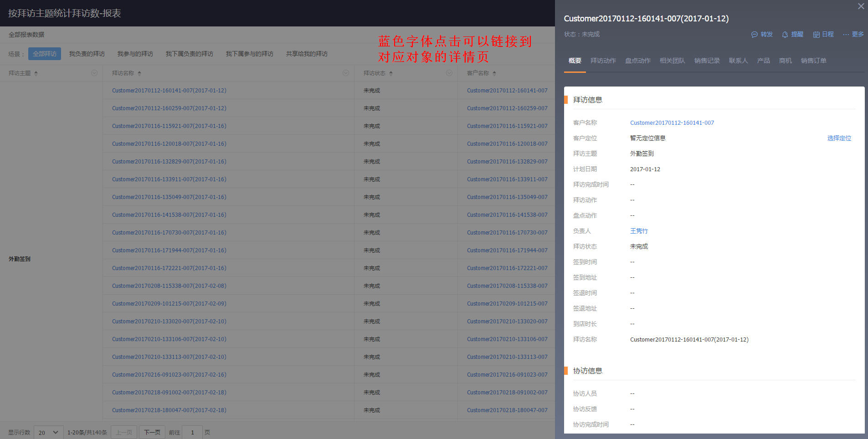Expand the 显示行数 rows-per-page dropdown
The image size is (868, 439).
tap(48, 432)
